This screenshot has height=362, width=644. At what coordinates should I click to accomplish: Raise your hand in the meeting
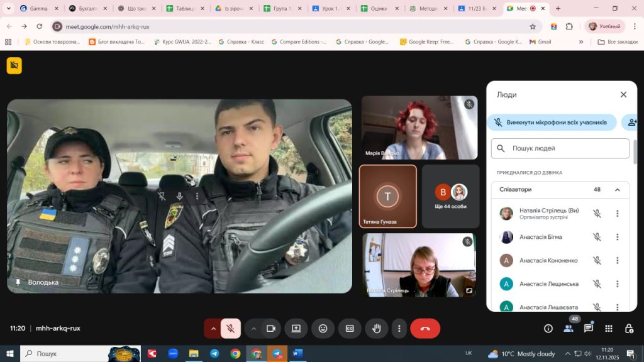pyautogui.click(x=377, y=328)
